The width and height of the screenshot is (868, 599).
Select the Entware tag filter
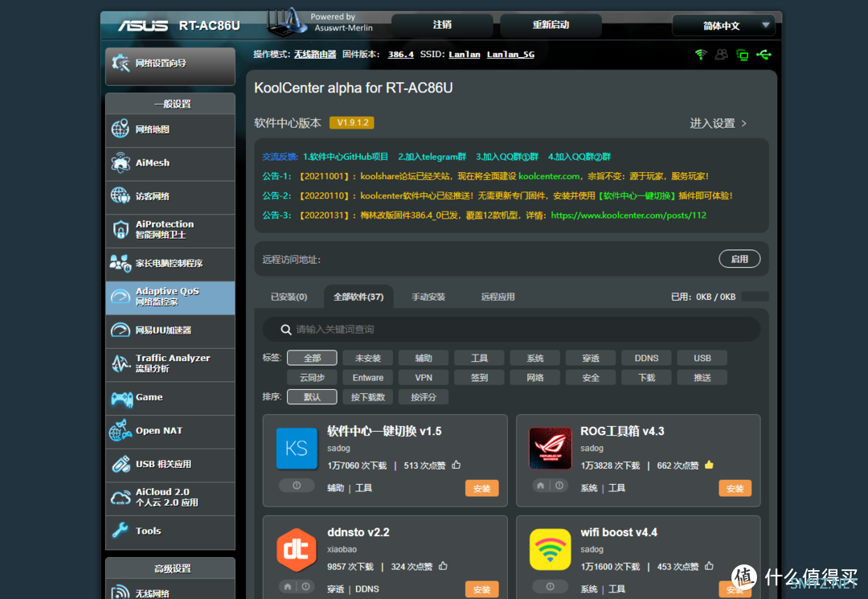tap(367, 378)
